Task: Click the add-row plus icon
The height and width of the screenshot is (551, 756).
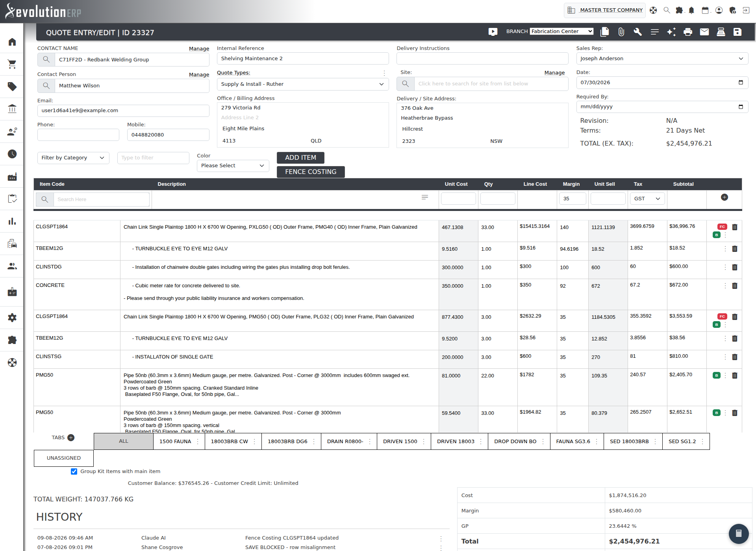Action: [724, 197]
